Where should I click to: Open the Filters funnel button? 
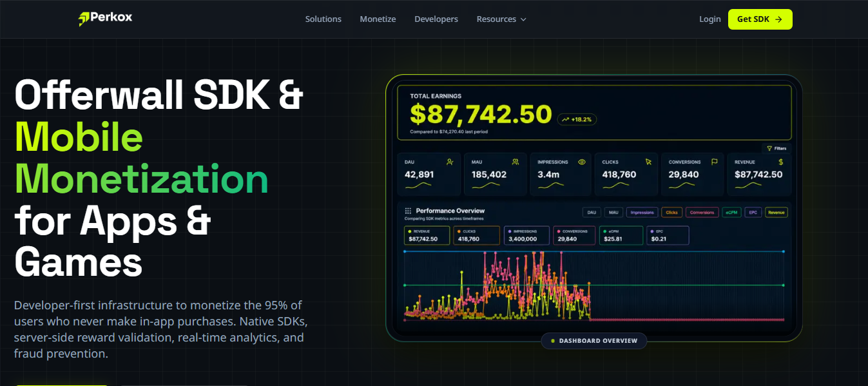point(776,148)
